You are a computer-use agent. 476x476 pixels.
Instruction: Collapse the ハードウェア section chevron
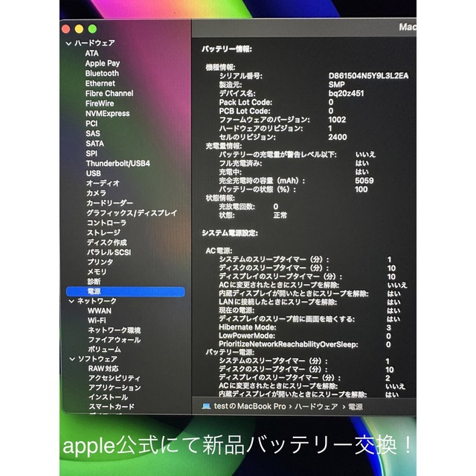point(68,43)
